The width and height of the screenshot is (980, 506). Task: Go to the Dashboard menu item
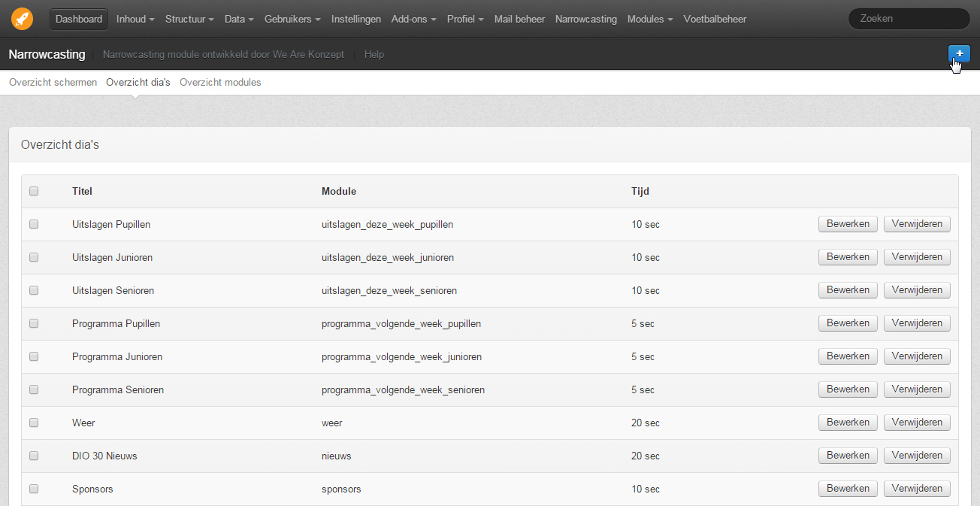79,19
